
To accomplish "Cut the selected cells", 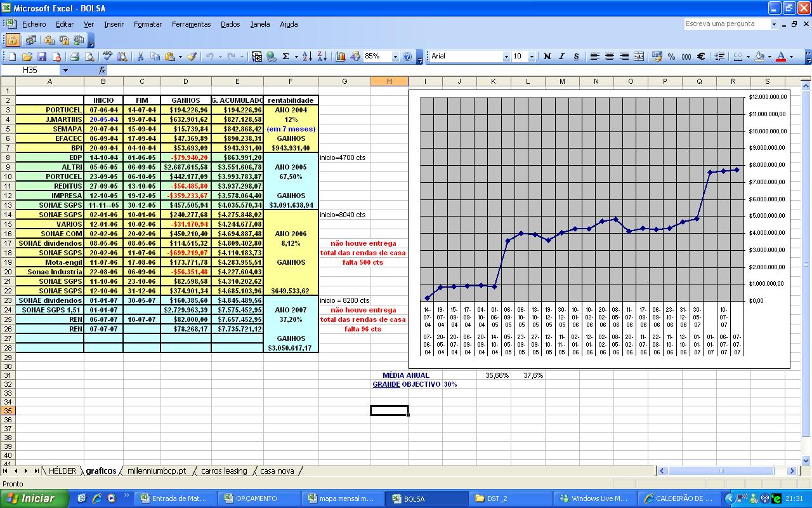I will [x=140, y=57].
